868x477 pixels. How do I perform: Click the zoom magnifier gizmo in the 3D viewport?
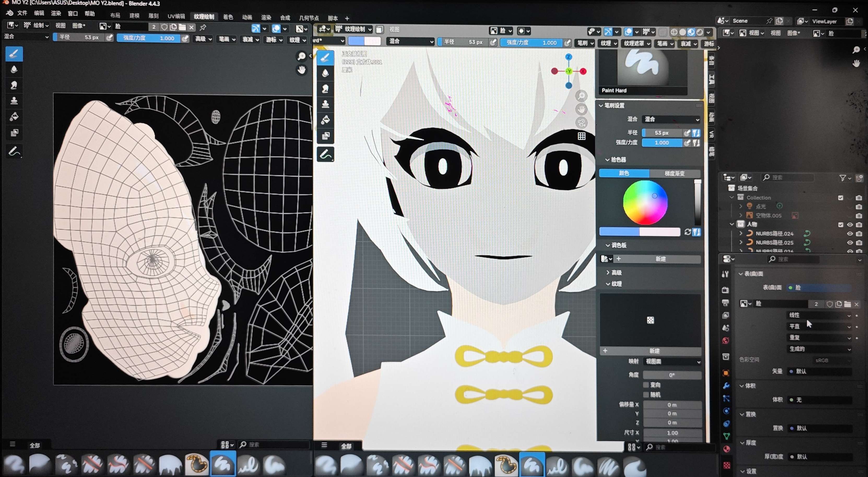tap(581, 96)
